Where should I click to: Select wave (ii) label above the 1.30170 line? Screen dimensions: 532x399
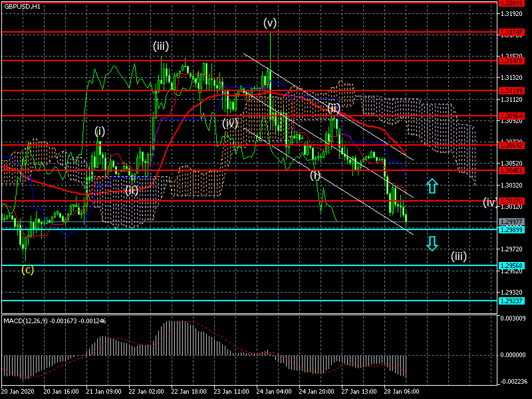point(132,191)
